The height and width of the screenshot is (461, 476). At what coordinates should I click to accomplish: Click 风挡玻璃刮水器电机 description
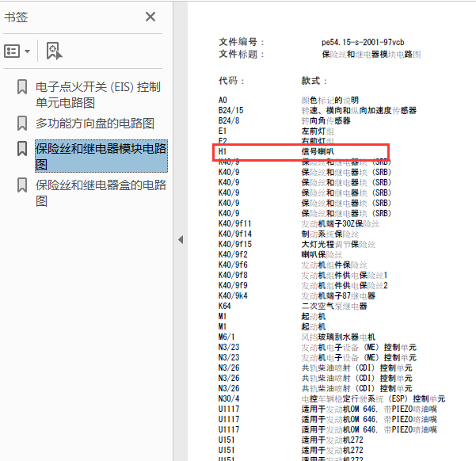click(x=338, y=337)
